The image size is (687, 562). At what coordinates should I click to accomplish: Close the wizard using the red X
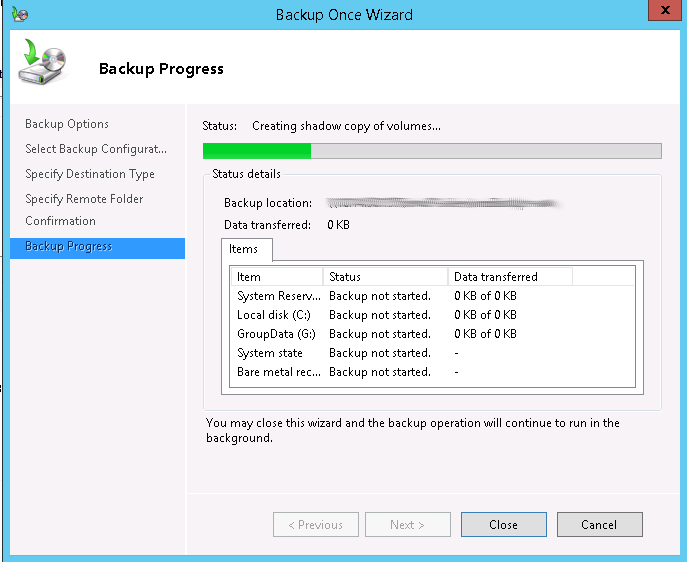pos(665,12)
